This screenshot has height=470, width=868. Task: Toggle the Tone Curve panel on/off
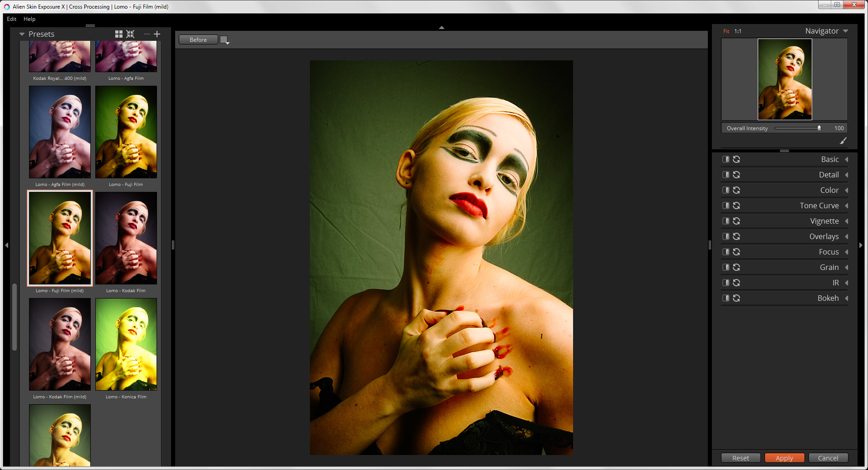726,206
